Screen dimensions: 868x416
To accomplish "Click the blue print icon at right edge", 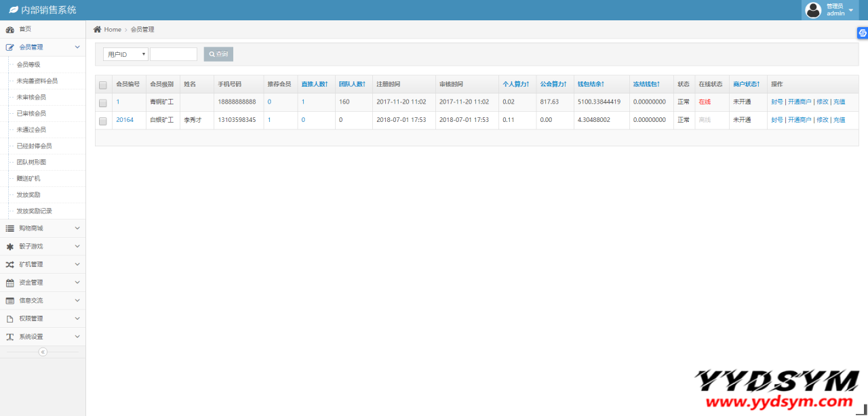I will (862, 33).
